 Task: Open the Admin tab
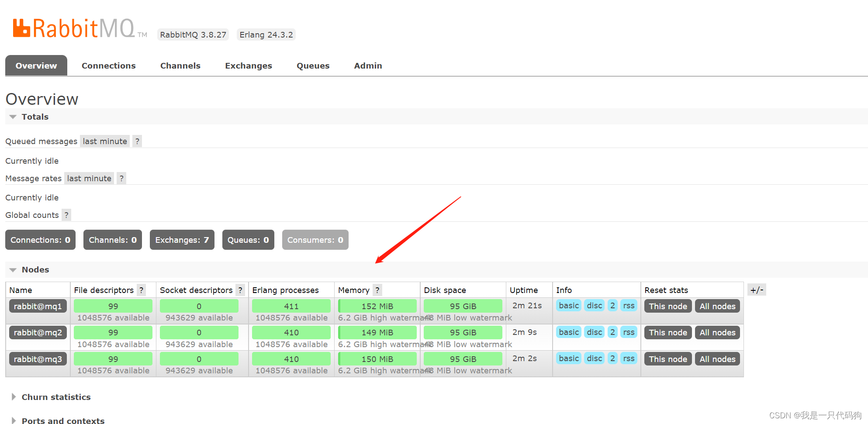coord(368,65)
